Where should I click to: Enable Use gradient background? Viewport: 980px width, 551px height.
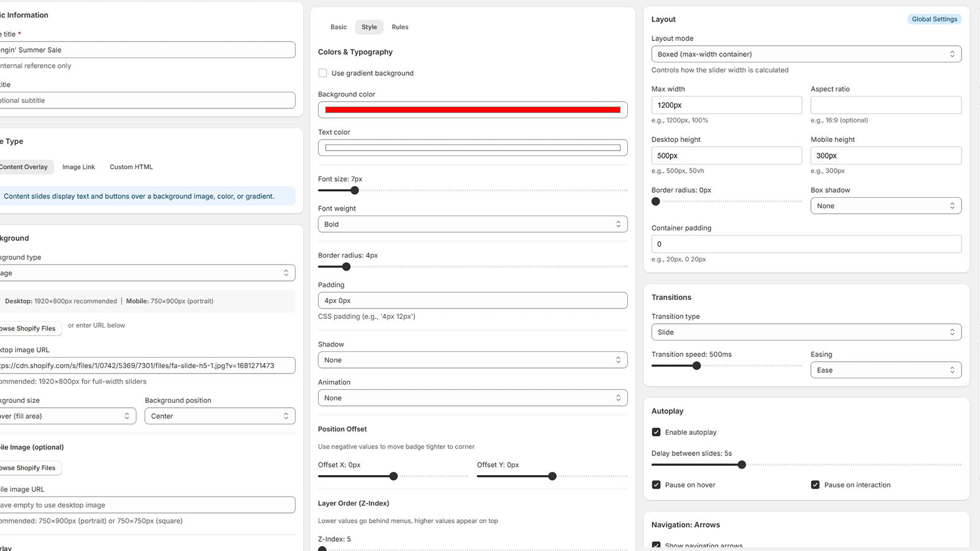[x=323, y=73]
